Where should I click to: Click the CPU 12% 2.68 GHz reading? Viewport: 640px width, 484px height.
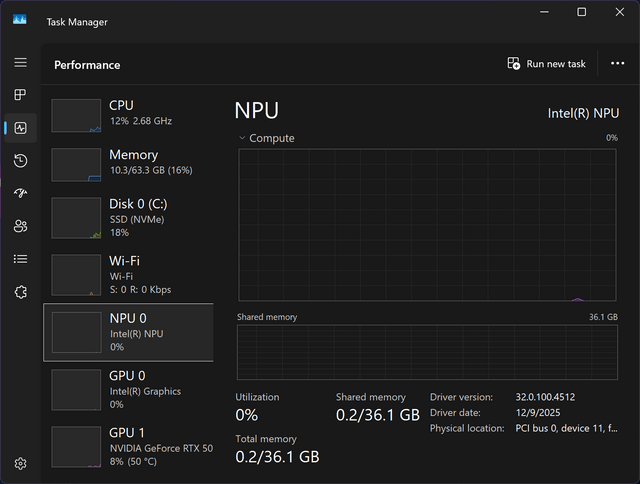(x=141, y=121)
